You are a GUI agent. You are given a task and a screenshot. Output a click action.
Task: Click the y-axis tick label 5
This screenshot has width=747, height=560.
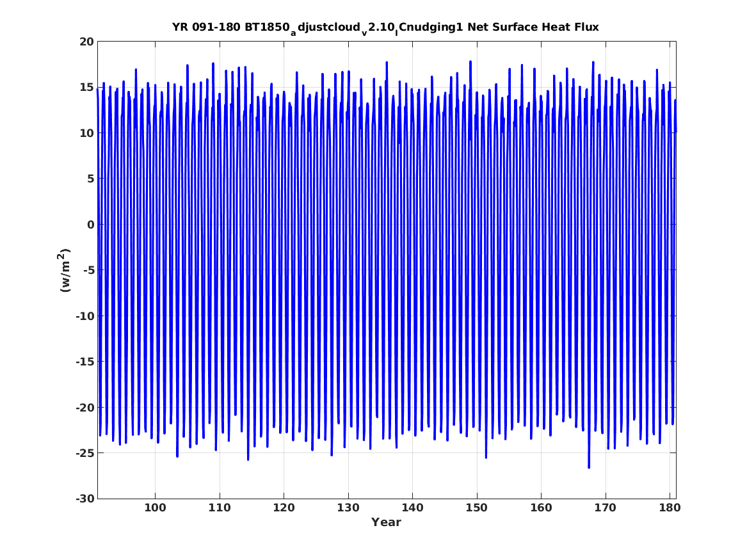point(90,179)
